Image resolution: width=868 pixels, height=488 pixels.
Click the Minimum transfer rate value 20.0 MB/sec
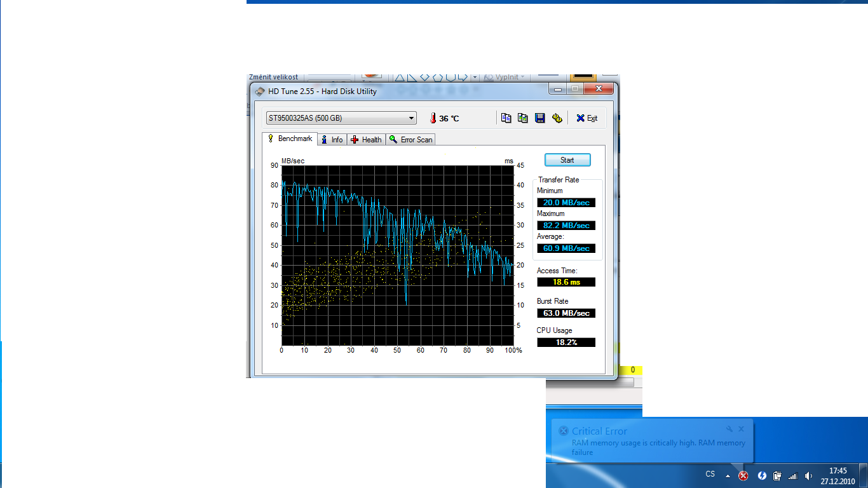(x=566, y=203)
